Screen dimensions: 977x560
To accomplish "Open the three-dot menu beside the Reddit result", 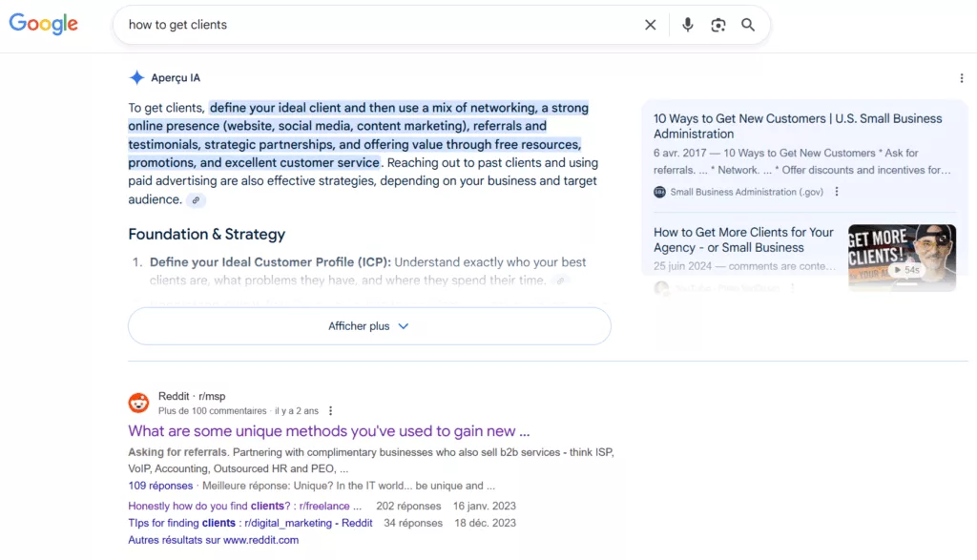I will (329, 409).
